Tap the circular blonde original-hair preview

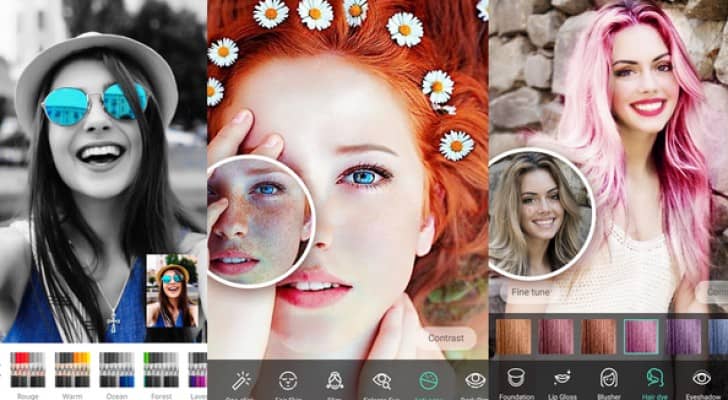point(541,214)
